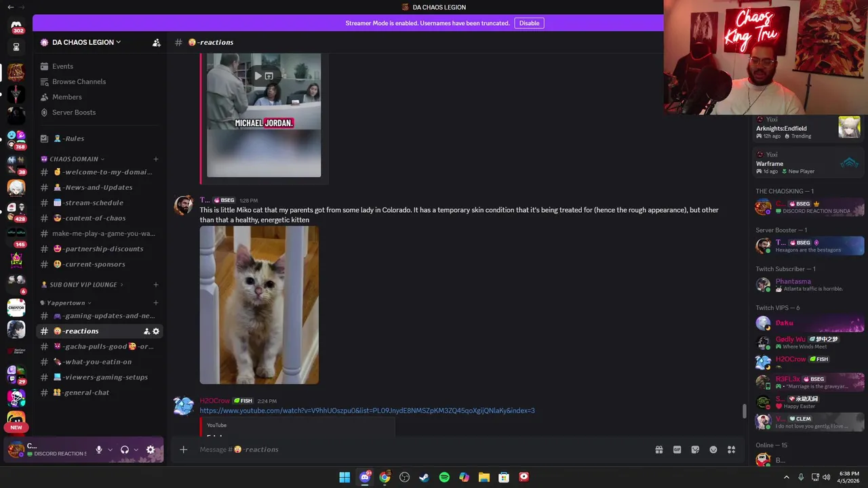The height and width of the screenshot is (488, 868).
Task: Open the apps launcher icon
Action: click(732, 449)
